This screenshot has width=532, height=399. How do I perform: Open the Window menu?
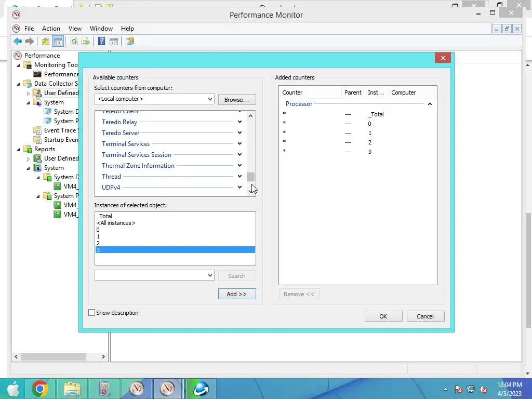[x=101, y=29]
